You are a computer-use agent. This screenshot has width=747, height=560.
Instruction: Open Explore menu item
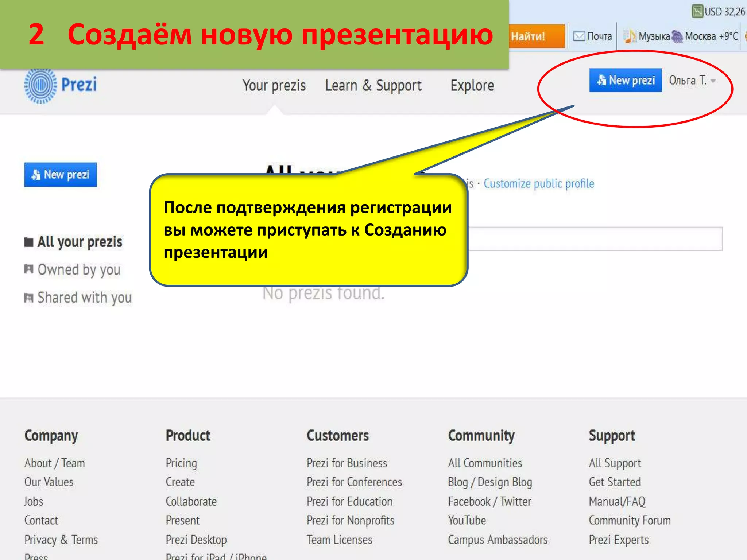472,86
